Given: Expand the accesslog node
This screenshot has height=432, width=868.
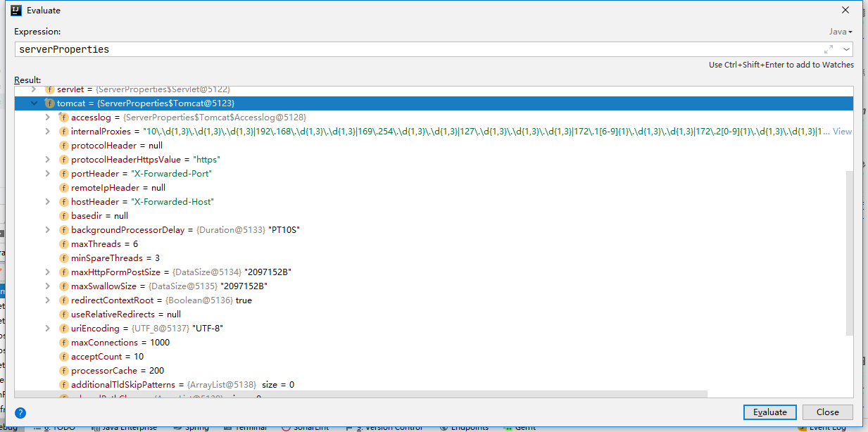Looking at the screenshot, I should [x=48, y=117].
